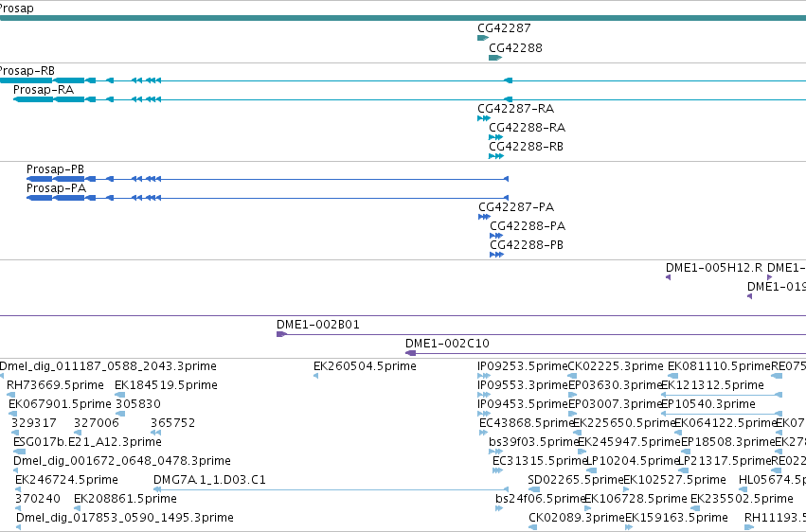Image resolution: width=806 pixels, height=532 pixels.
Task: Select the CK02089.3prime label
Action: coord(577,518)
